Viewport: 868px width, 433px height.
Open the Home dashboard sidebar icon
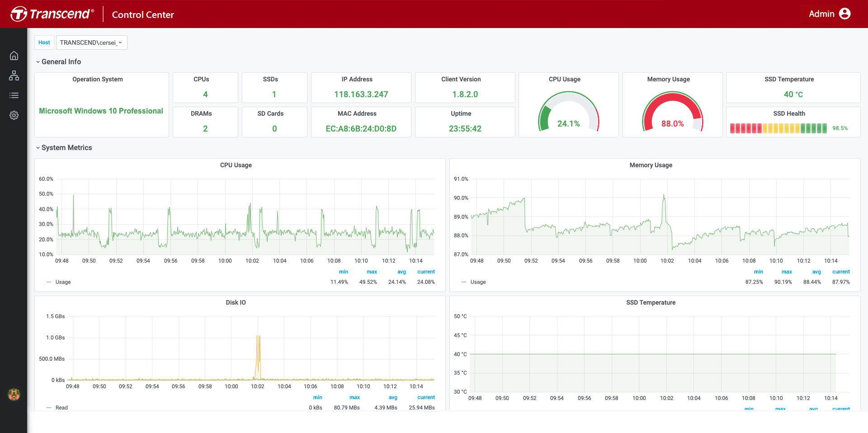tap(14, 56)
